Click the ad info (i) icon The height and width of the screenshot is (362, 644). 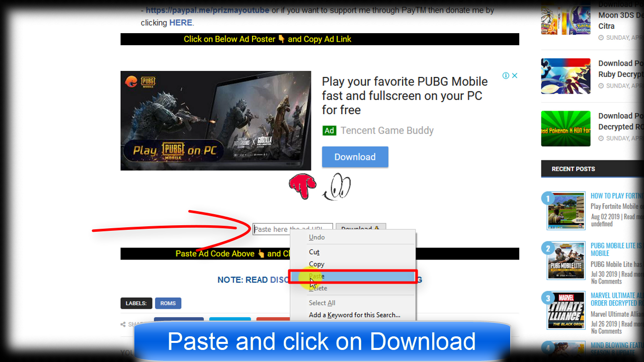(x=506, y=75)
